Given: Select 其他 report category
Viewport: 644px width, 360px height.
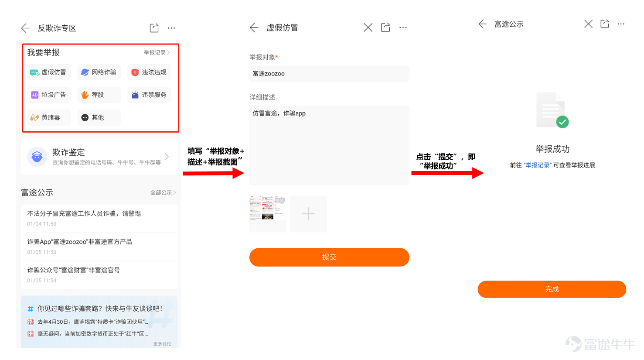Looking at the screenshot, I should click(99, 117).
